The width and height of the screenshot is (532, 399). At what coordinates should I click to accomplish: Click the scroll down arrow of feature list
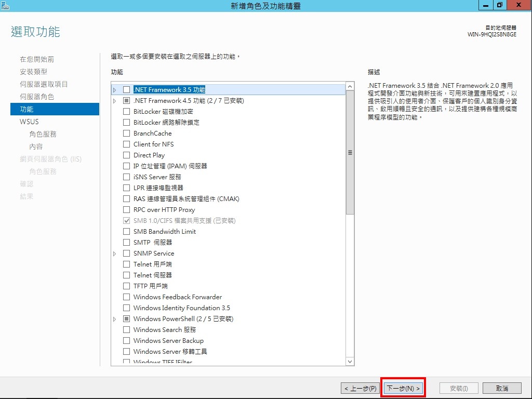tap(350, 362)
